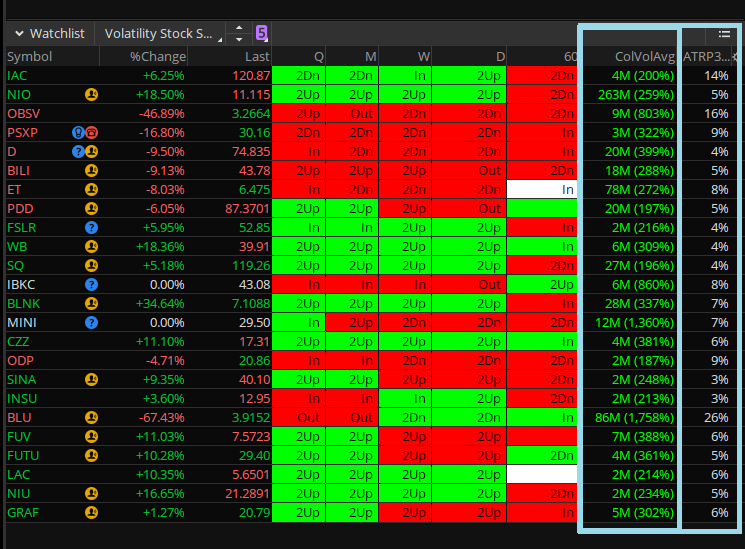
Task: Click the last price 120.87 for IAC
Action: (251, 76)
